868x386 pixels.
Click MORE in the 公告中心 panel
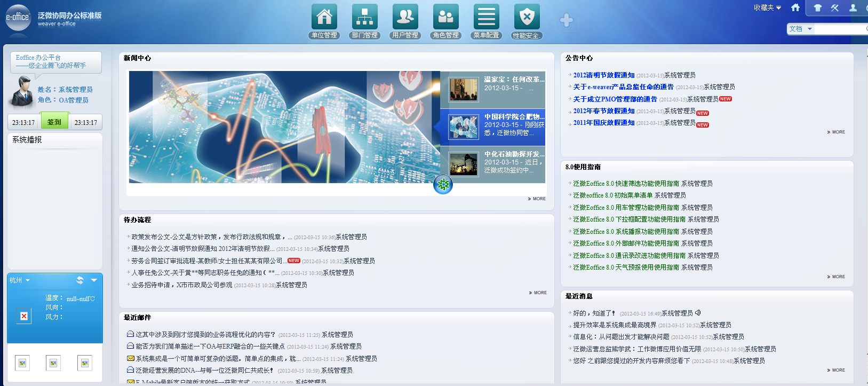pyautogui.click(x=836, y=132)
